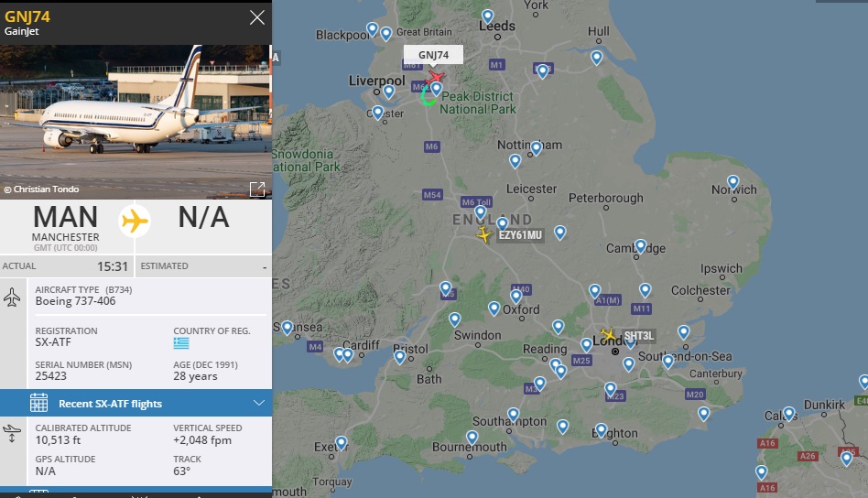This screenshot has height=498, width=868.
Task: Click the MAN departure airport code
Action: (66, 217)
